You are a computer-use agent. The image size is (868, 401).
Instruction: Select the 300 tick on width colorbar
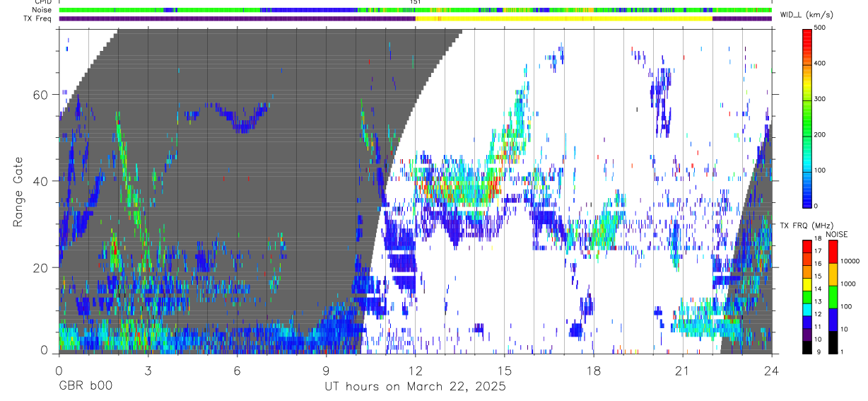point(821,99)
